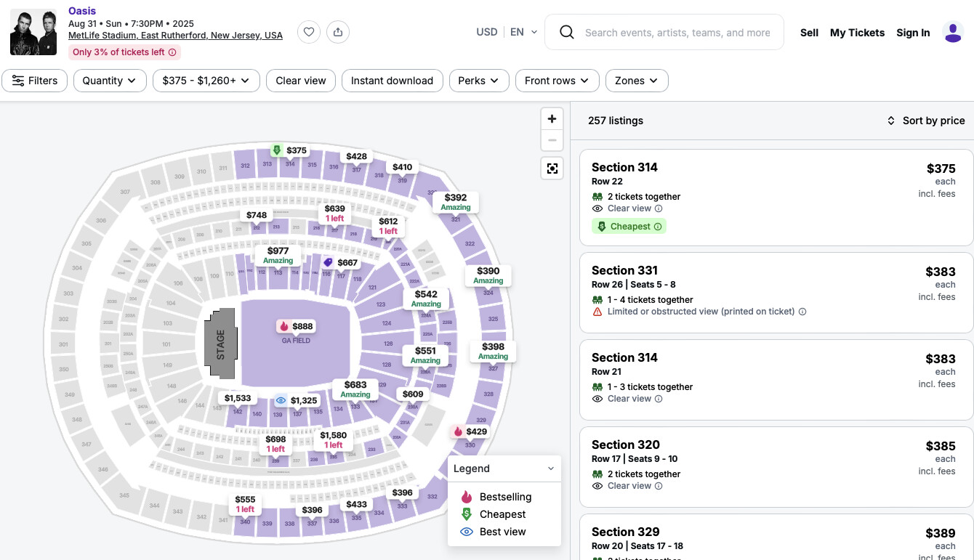Open Section 314 Row 21 listing
The image size is (974, 560).
pos(776,380)
